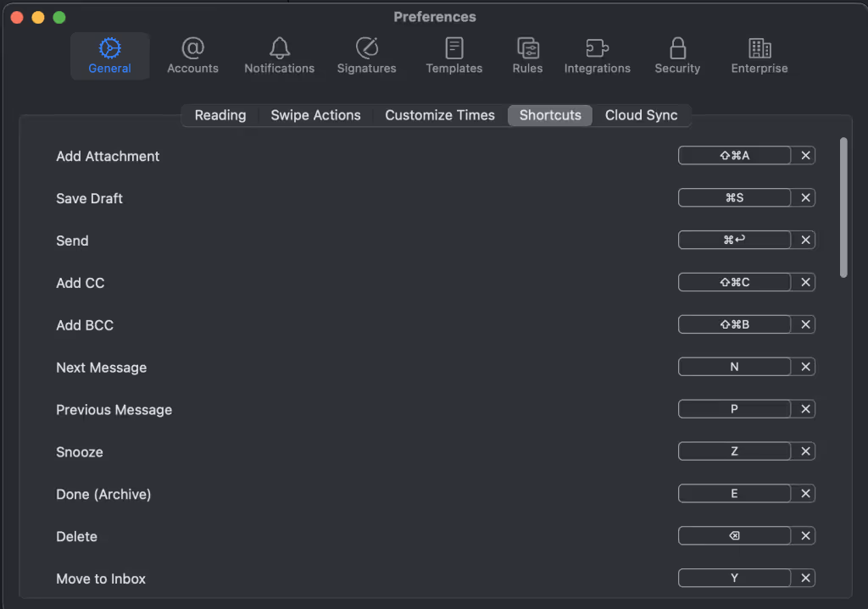Viewport: 868px width, 609px height.
Task: Edit the Add Attachment shortcut field
Action: point(735,156)
